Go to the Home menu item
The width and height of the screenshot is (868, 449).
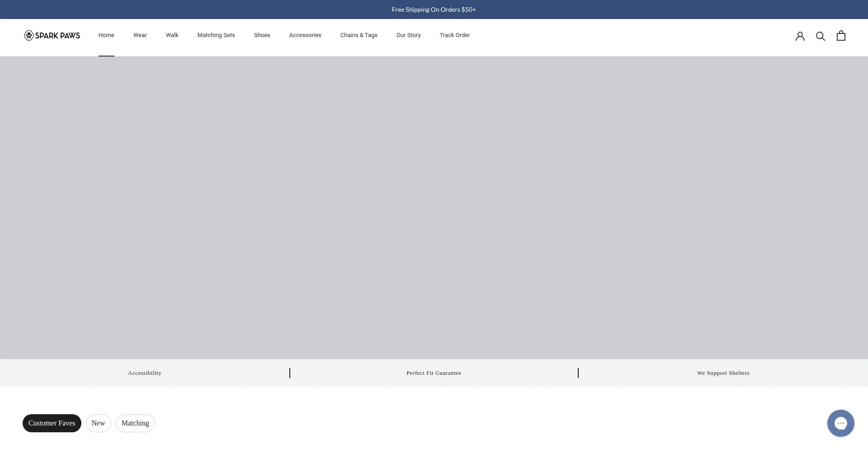point(106,35)
